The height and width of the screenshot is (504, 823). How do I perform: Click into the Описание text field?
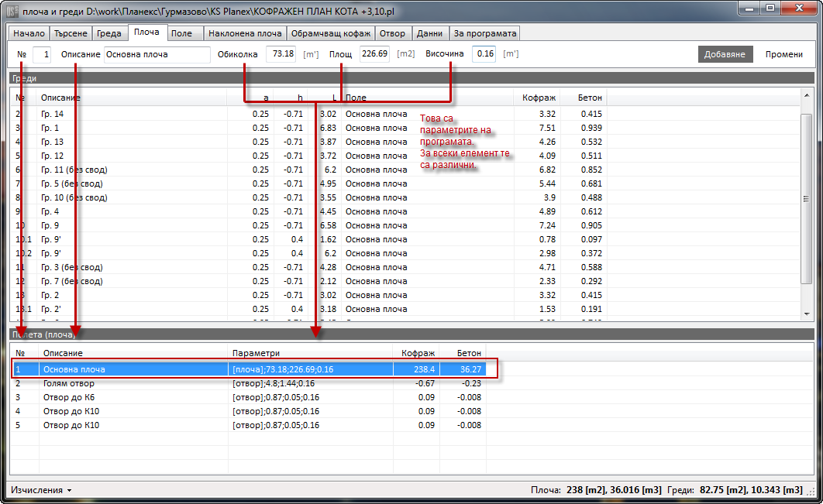157,54
